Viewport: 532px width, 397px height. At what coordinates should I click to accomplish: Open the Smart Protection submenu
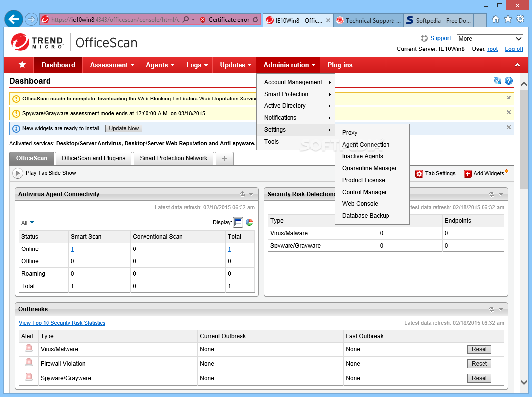(296, 94)
